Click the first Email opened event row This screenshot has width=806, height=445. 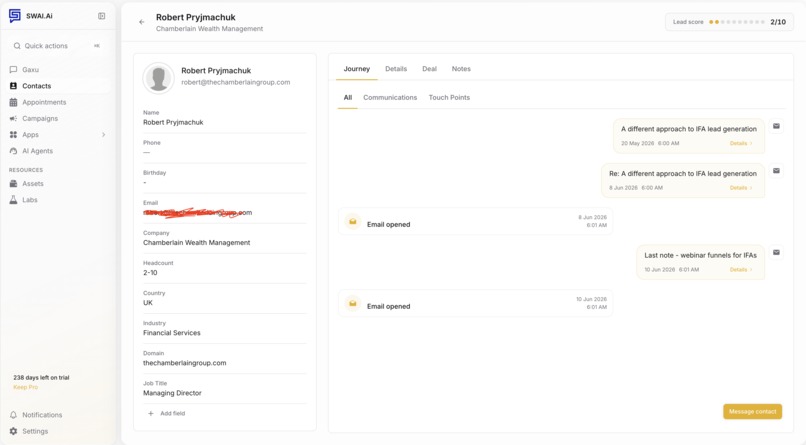(x=475, y=221)
